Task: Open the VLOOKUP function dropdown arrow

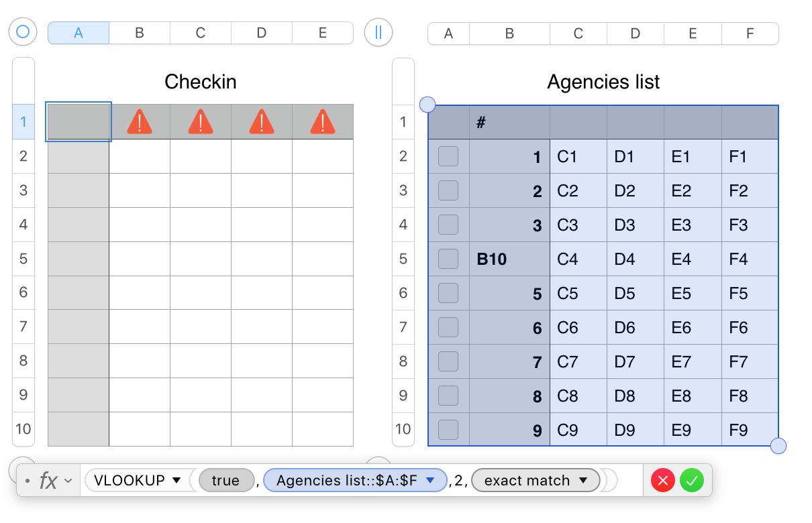Action: coord(177,481)
